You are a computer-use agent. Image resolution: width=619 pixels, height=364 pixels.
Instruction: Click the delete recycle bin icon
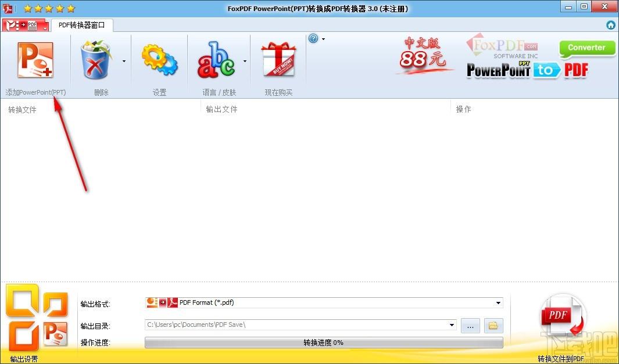pyautogui.click(x=95, y=60)
